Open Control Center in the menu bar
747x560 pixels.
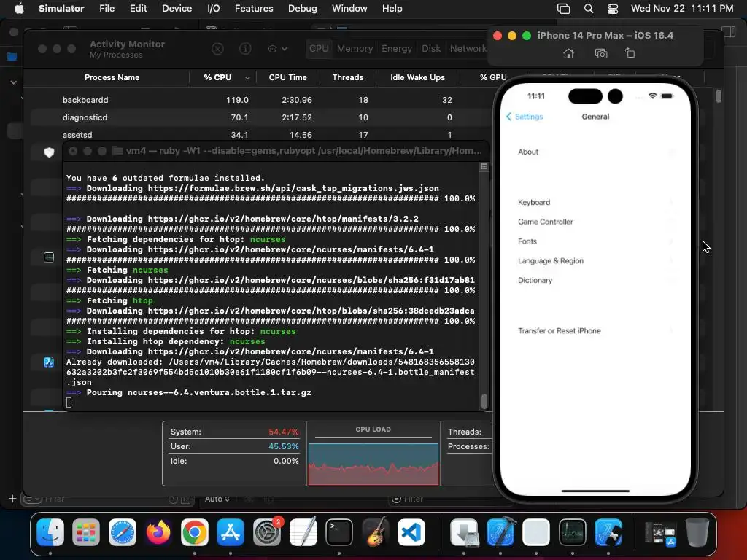(x=613, y=9)
